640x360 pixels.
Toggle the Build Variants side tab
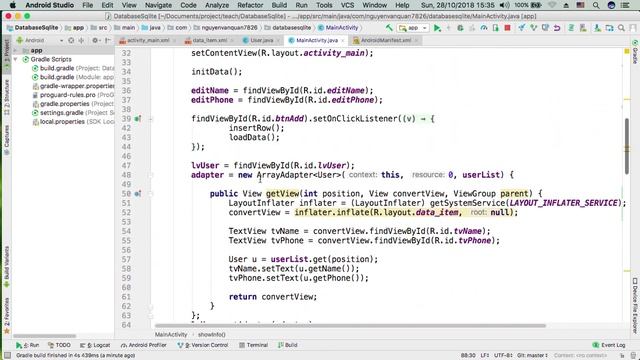6,266
